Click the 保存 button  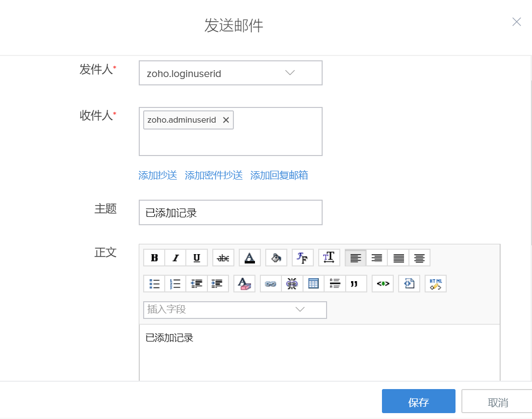pyautogui.click(x=418, y=402)
